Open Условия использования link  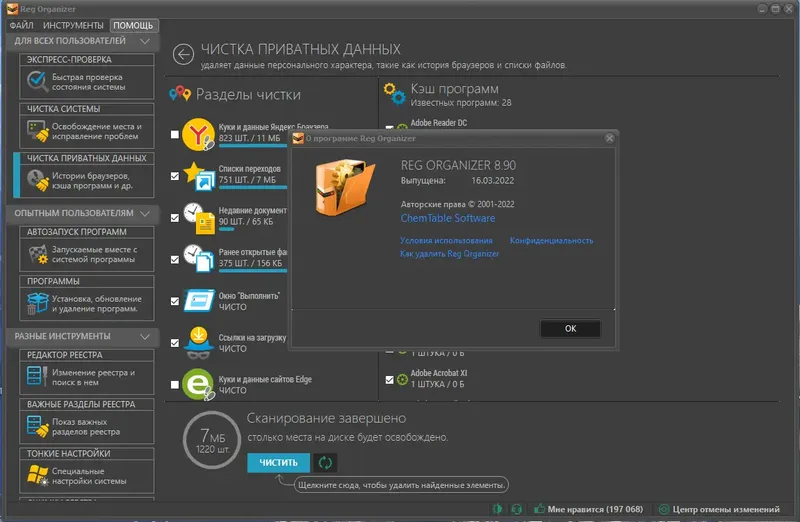coord(446,240)
